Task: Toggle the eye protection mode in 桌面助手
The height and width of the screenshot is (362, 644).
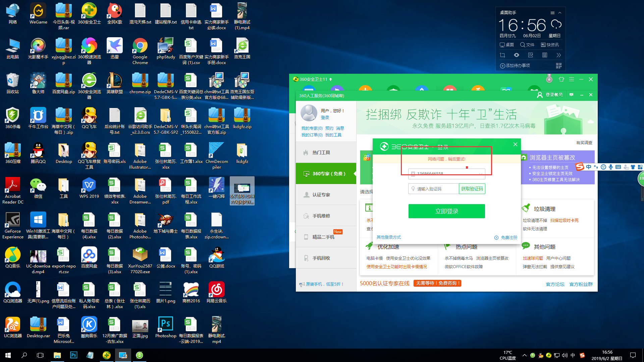Action: click(x=517, y=55)
